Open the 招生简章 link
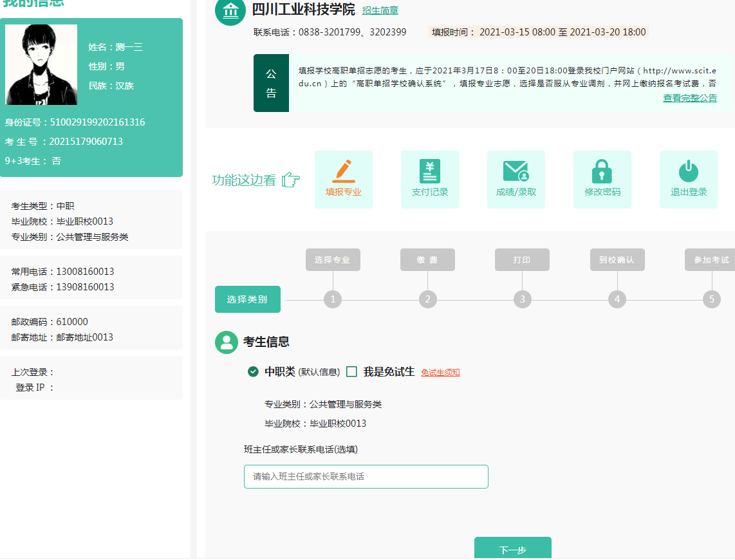Viewport: 735px width, 560px height. [380, 10]
